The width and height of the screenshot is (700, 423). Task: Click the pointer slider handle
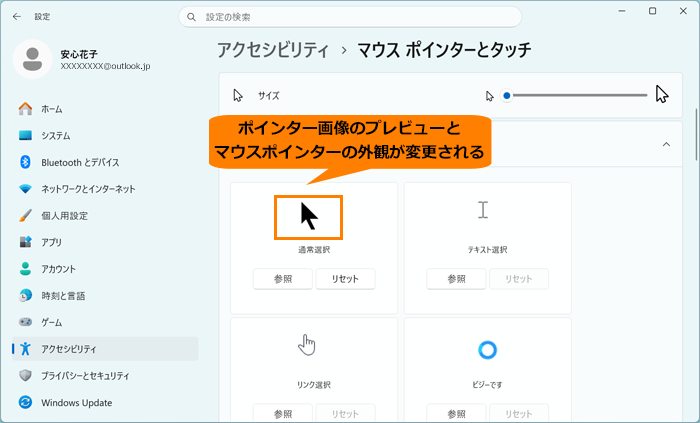point(507,95)
